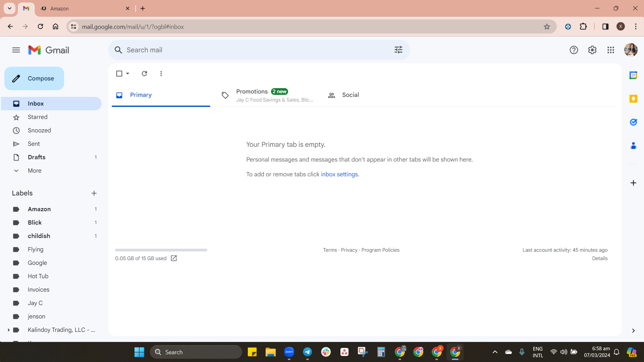Open the Inbox folder
The height and width of the screenshot is (362, 644).
pyautogui.click(x=51, y=104)
